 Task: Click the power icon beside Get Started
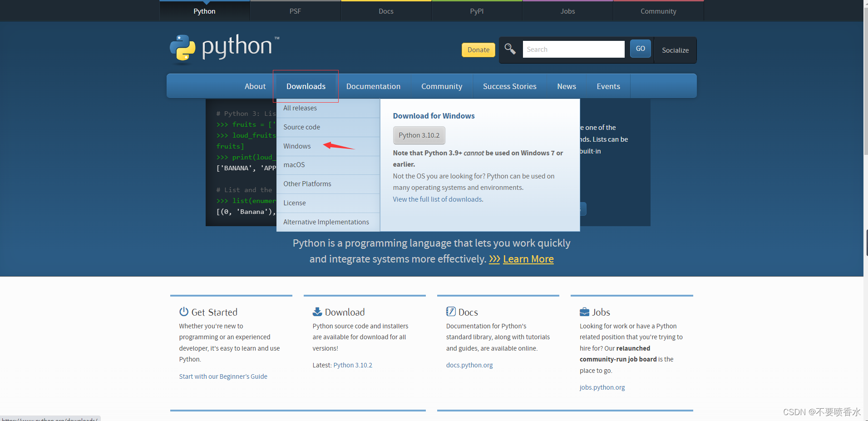coord(183,312)
